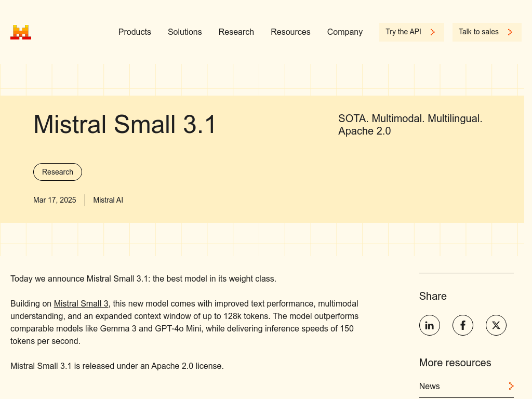Open the News resource link
The width and height of the screenshot is (532, 399).
(x=467, y=386)
